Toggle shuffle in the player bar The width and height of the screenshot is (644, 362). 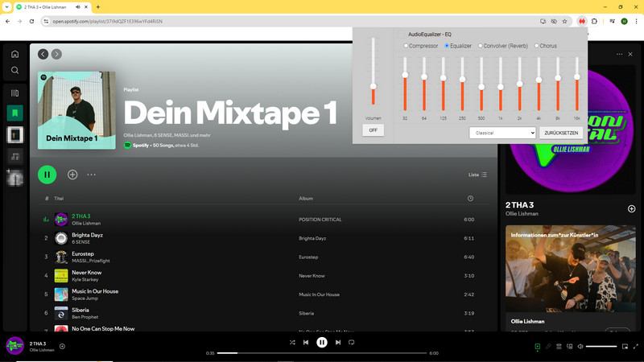click(x=292, y=343)
